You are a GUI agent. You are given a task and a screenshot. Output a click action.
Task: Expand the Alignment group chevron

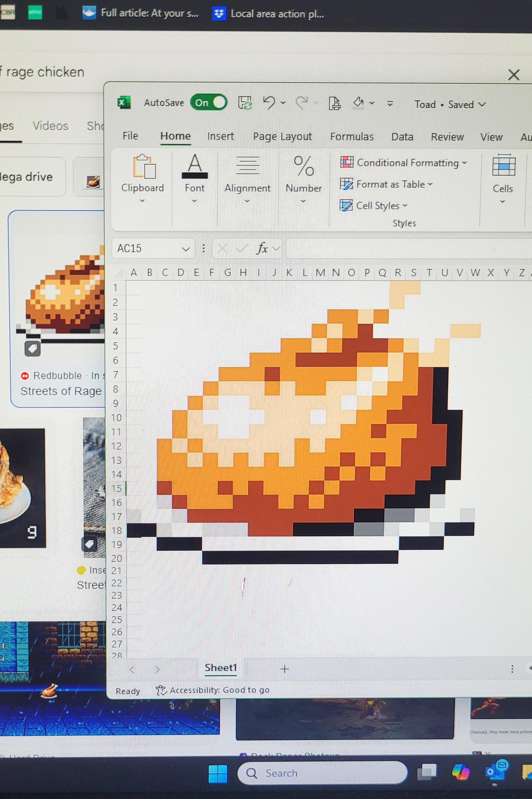[247, 201]
